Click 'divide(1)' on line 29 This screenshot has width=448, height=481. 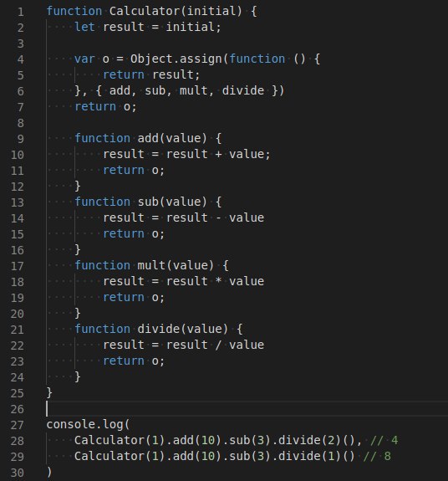(x=310, y=457)
